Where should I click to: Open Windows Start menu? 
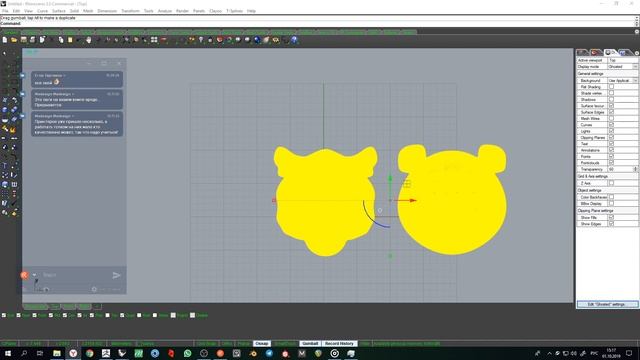[7, 353]
